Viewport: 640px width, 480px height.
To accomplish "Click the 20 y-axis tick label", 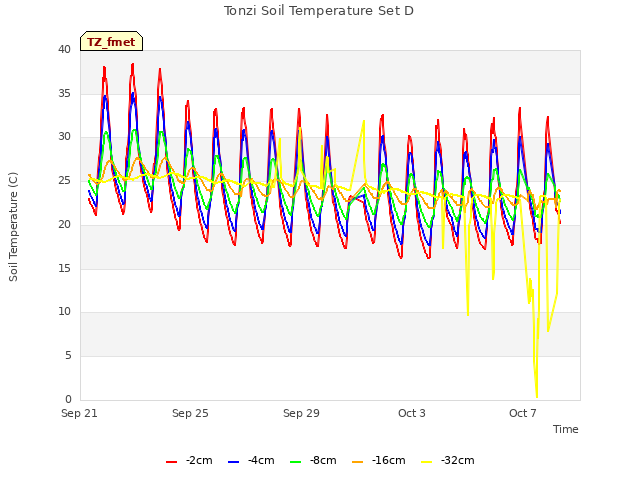I will (64, 224).
